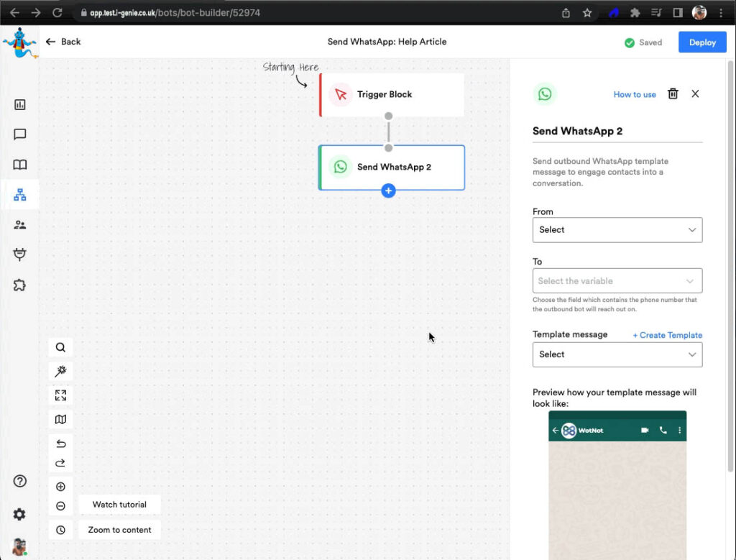Click the search icon on canvas toolbar

click(x=61, y=347)
